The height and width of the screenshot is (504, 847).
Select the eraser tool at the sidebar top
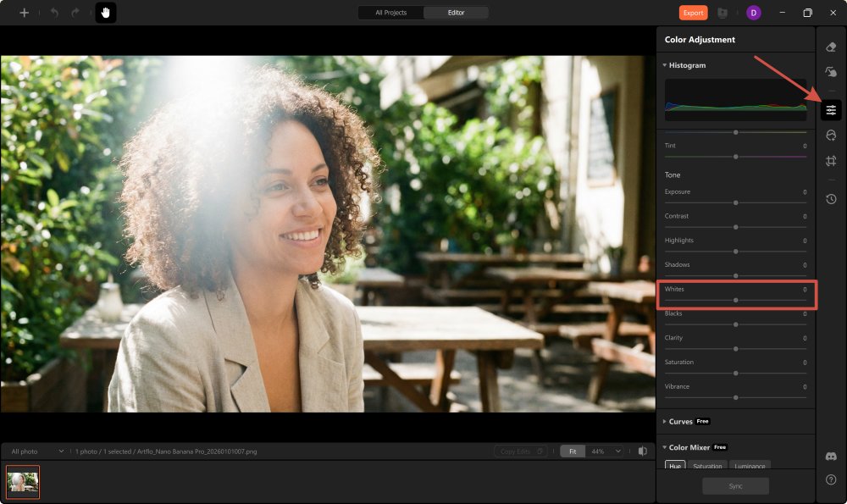[831, 47]
